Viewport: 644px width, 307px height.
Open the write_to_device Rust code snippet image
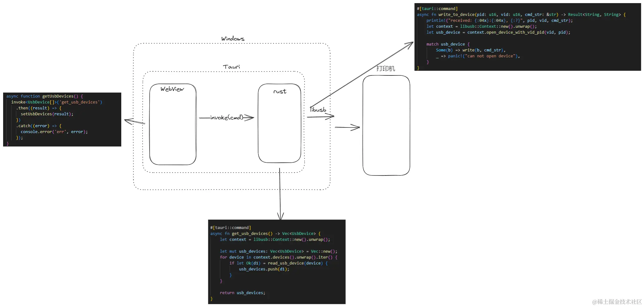coord(527,37)
